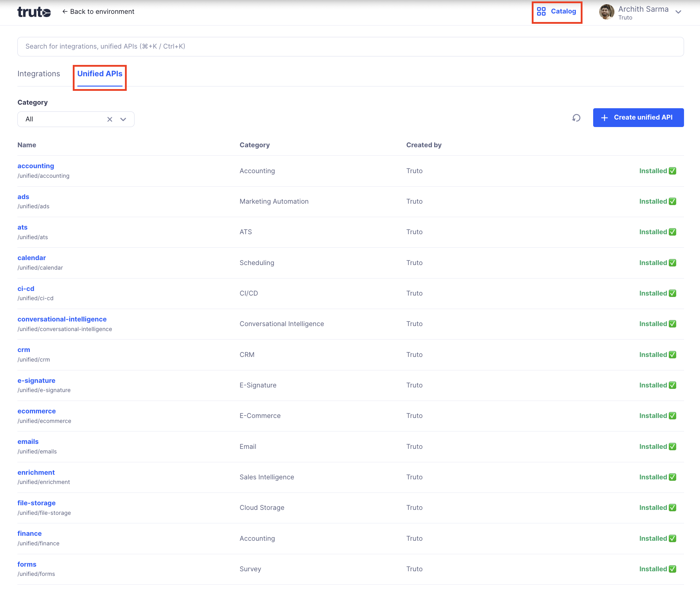700x589 pixels.
Task: Open the ci-cd unified API
Action: tap(26, 289)
